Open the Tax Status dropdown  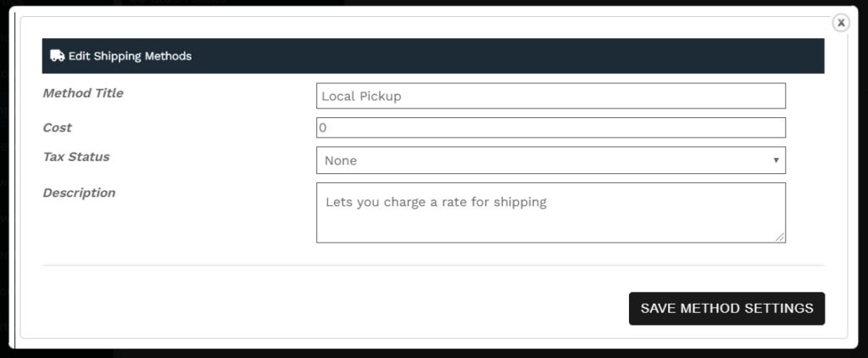point(551,160)
